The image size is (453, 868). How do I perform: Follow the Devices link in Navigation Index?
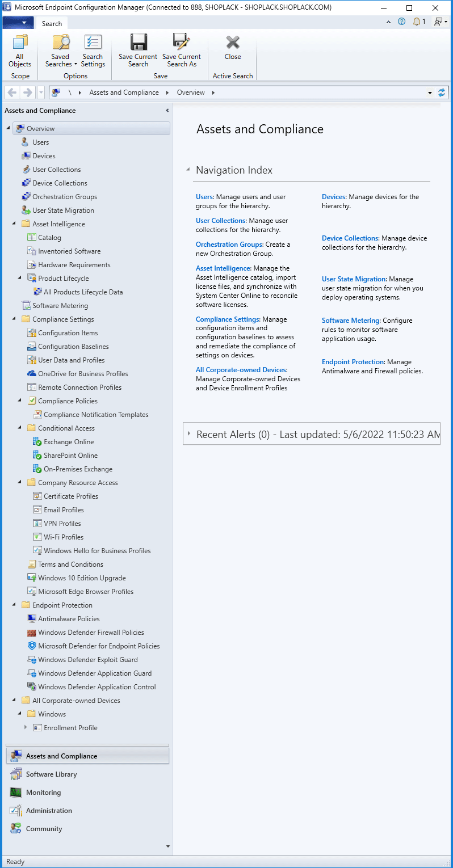[x=334, y=197]
